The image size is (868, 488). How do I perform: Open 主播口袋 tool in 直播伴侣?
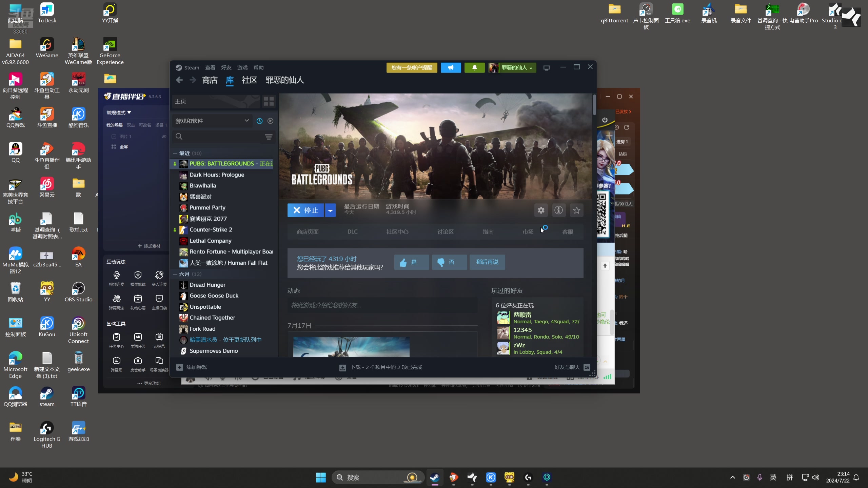(x=159, y=302)
